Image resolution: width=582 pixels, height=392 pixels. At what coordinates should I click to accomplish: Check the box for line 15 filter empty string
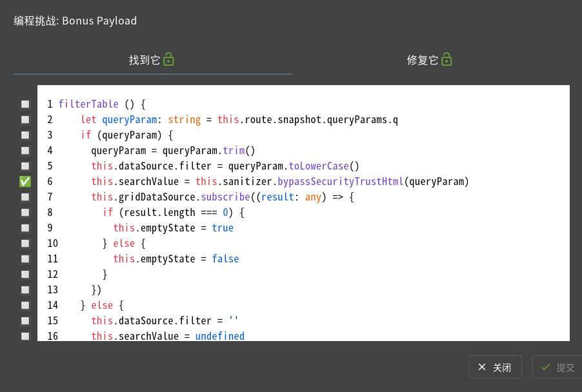pyautogui.click(x=25, y=320)
